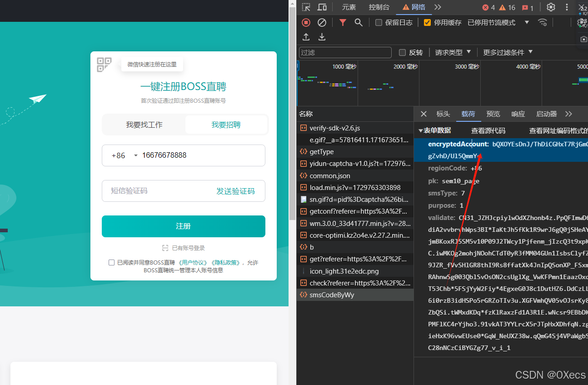Show the 1 issue badge
Image resolution: width=588 pixels, height=385 pixels.
528,8
